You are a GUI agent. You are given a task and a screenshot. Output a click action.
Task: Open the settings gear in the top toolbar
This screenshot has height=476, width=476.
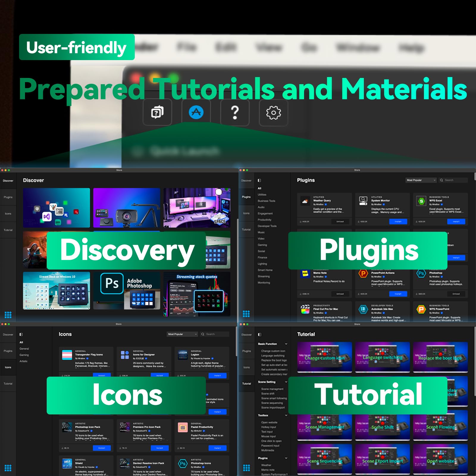point(273,113)
